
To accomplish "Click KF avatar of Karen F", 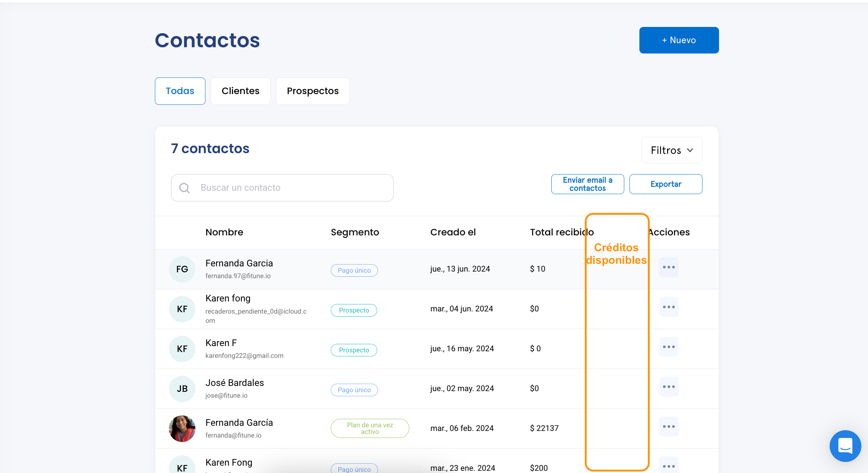I will pyautogui.click(x=182, y=349).
